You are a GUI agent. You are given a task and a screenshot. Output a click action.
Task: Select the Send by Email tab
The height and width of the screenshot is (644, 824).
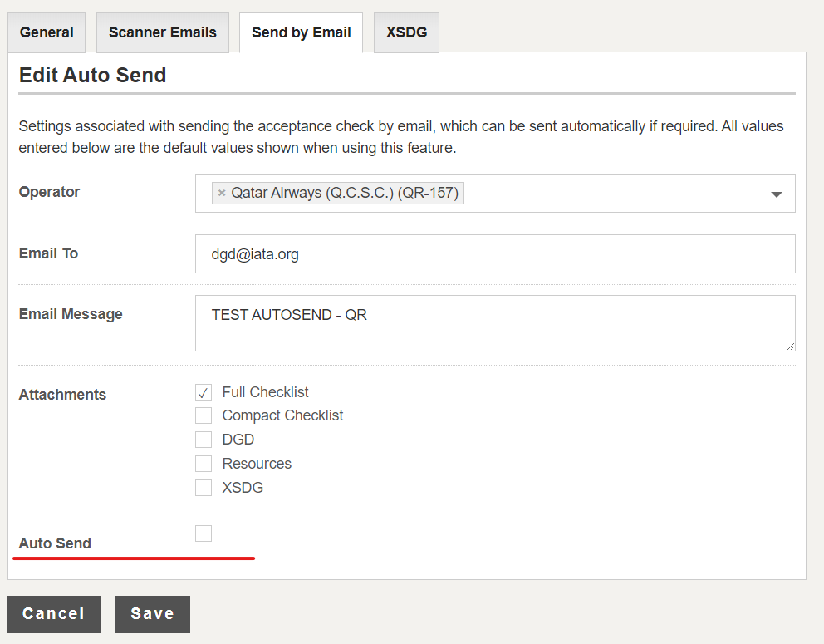[302, 32]
